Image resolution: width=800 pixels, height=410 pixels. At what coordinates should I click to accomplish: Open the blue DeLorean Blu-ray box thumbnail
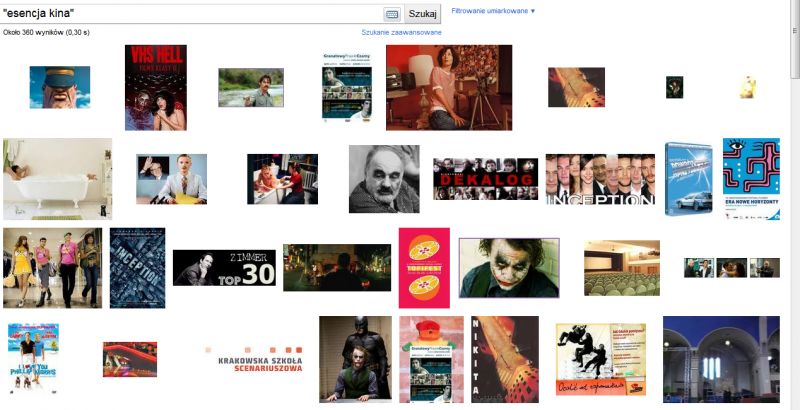[x=689, y=179]
